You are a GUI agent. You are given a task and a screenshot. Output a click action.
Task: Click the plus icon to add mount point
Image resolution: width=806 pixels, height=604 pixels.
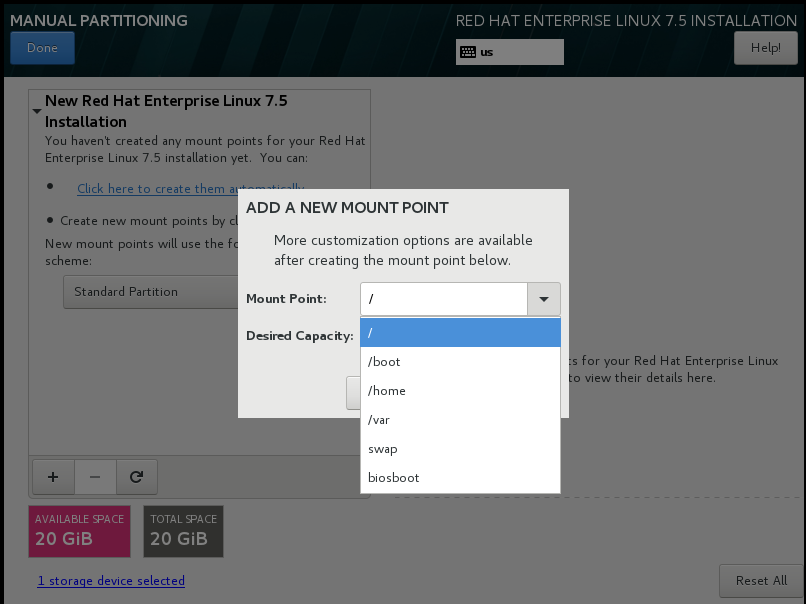click(53, 477)
